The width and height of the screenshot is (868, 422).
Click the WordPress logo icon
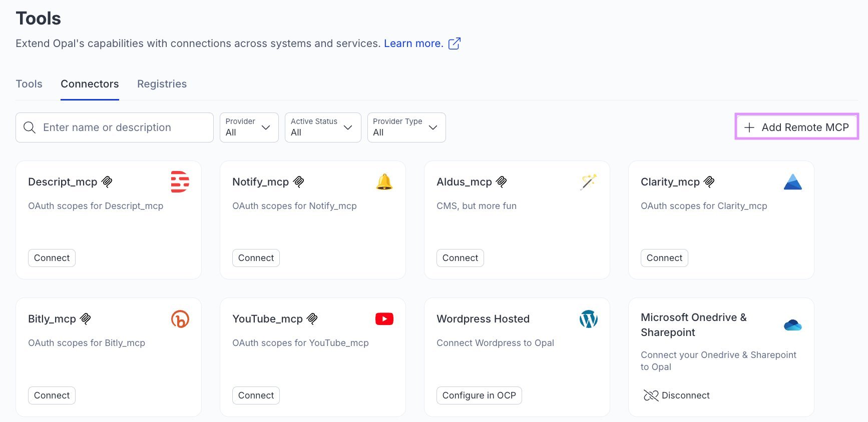588,319
